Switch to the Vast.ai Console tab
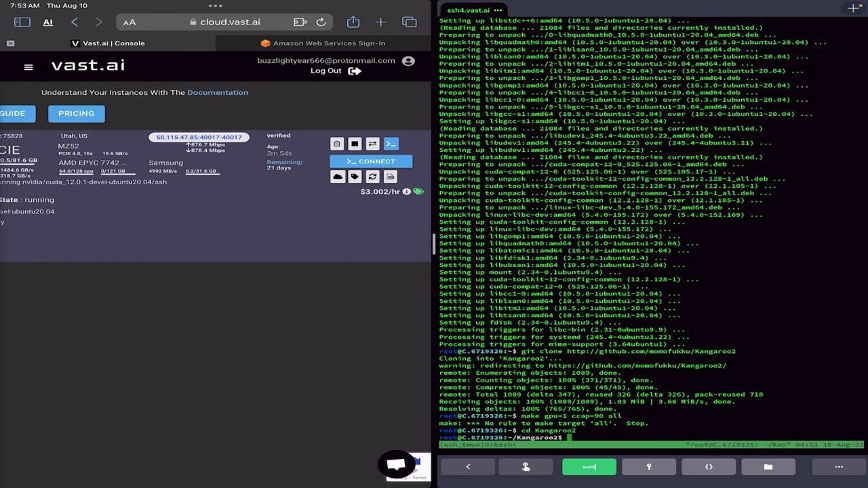This screenshot has width=868, height=488. [108, 43]
